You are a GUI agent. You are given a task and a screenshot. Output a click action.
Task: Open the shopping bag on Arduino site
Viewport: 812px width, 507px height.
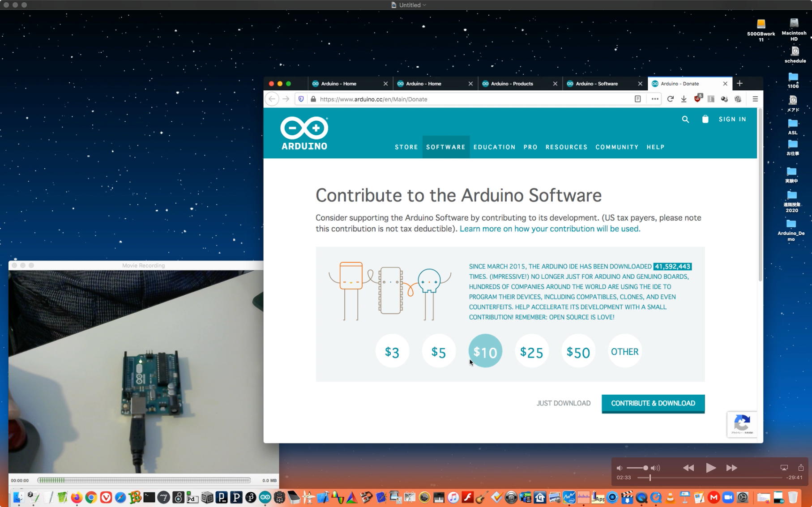[x=705, y=119]
